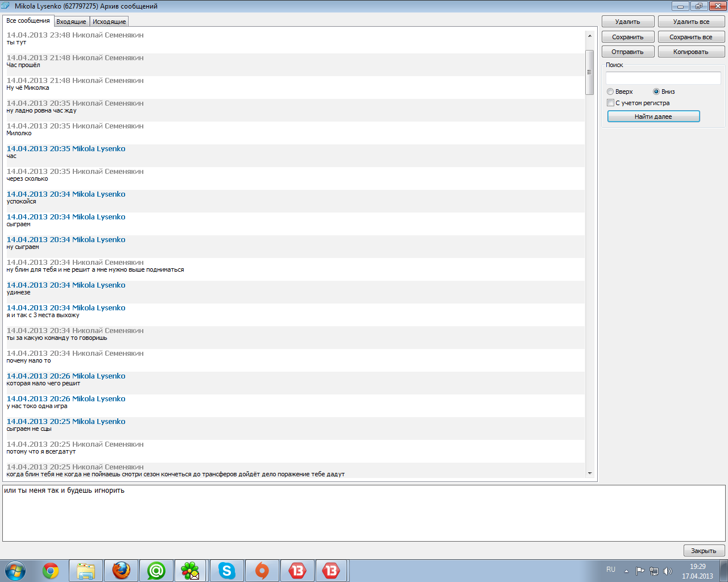Click the message list scroll-down arrow

[x=590, y=473]
